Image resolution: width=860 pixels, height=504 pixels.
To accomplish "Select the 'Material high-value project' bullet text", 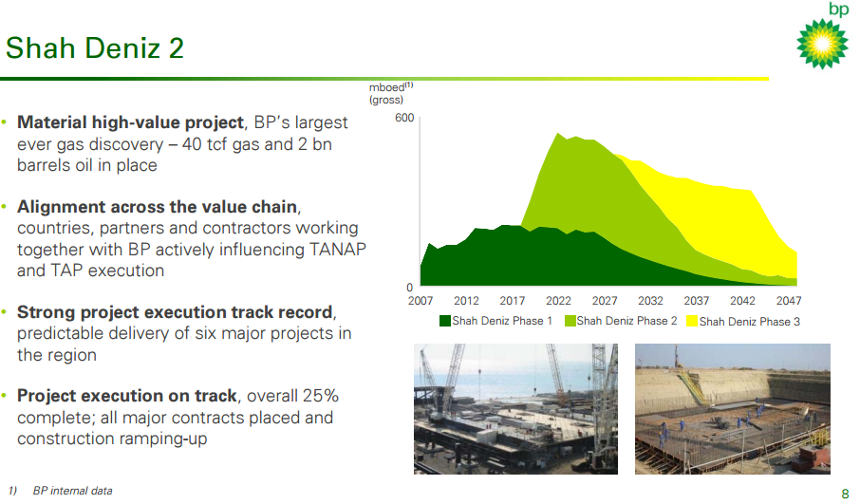I will (131, 123).
